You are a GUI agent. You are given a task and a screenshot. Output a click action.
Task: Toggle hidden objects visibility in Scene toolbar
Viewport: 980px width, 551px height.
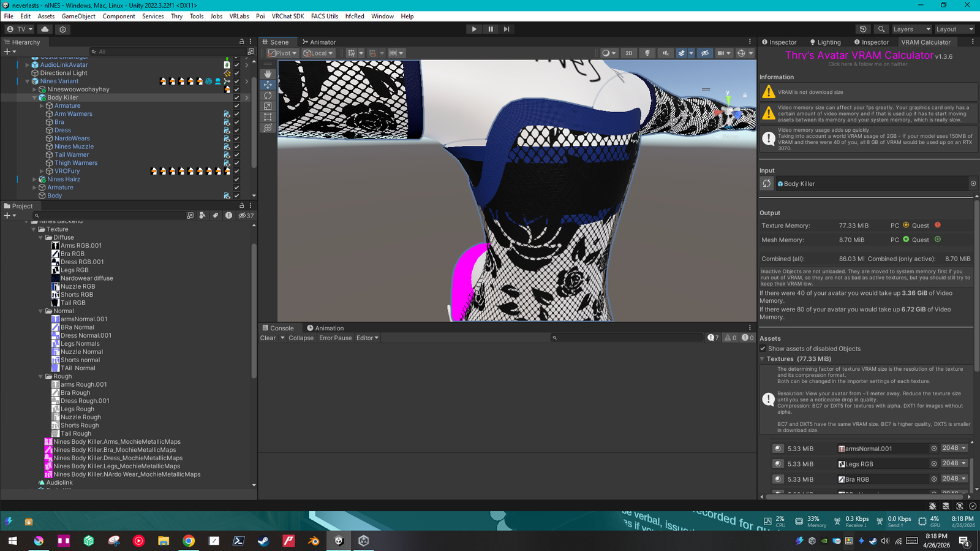point(705,53)
